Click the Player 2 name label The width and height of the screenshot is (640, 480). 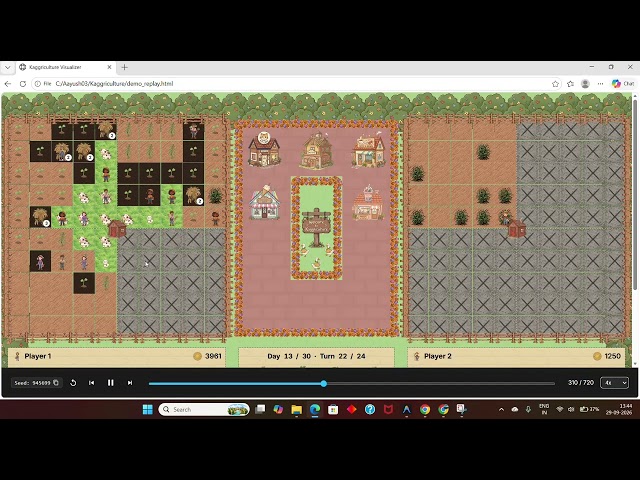(x=438, y=356)
